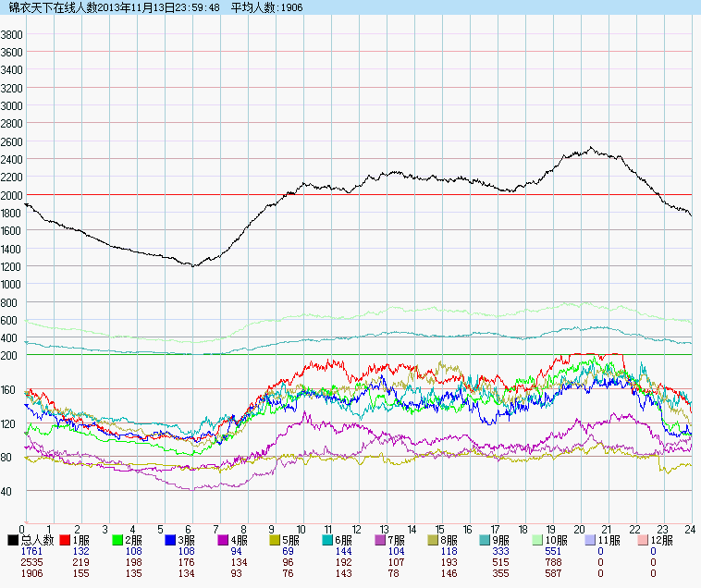Viewport: 701px width, 588px height.
Task: Select the green 2服 legend swatch
Action: [x=118, y=540]
